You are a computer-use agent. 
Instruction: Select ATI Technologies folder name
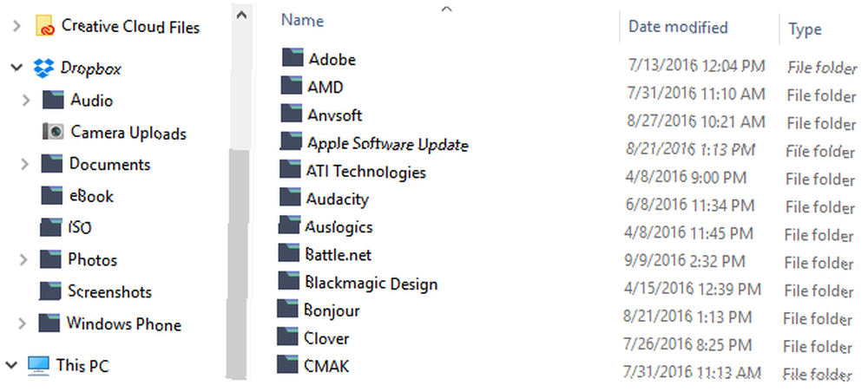coord(366,172)
